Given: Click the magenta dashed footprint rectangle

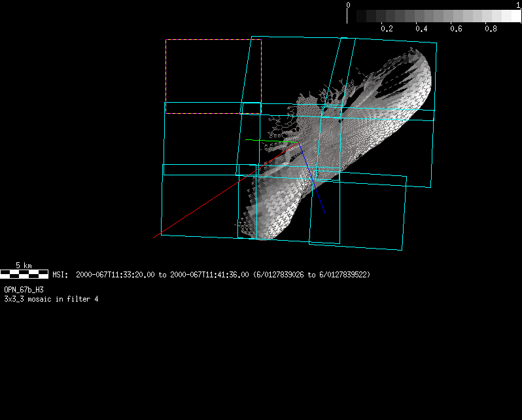Looking at the screenshot, I should pyautogui.click(x=213, y=40).
